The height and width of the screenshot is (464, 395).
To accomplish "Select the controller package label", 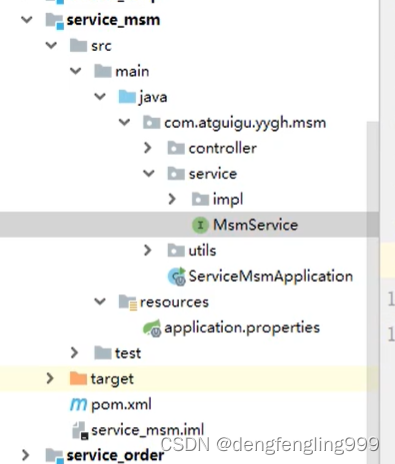I will [x=223, y=148].
